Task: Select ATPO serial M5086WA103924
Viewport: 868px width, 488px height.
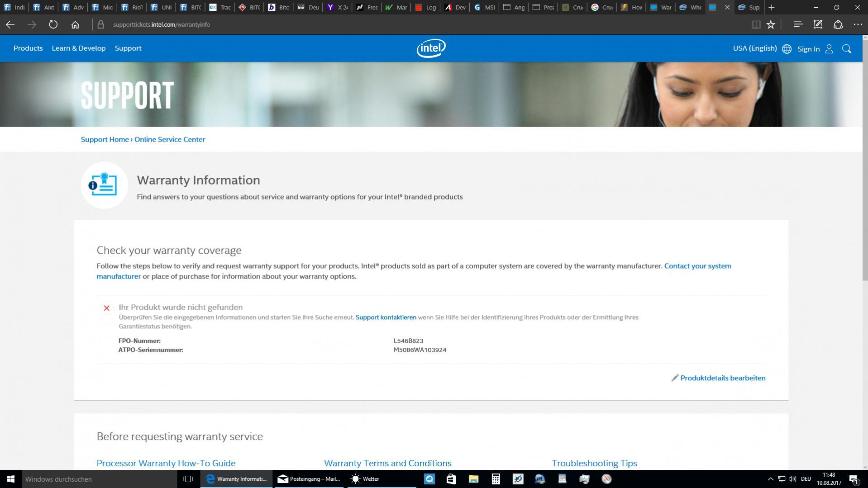Action: [x=420, y=350]
